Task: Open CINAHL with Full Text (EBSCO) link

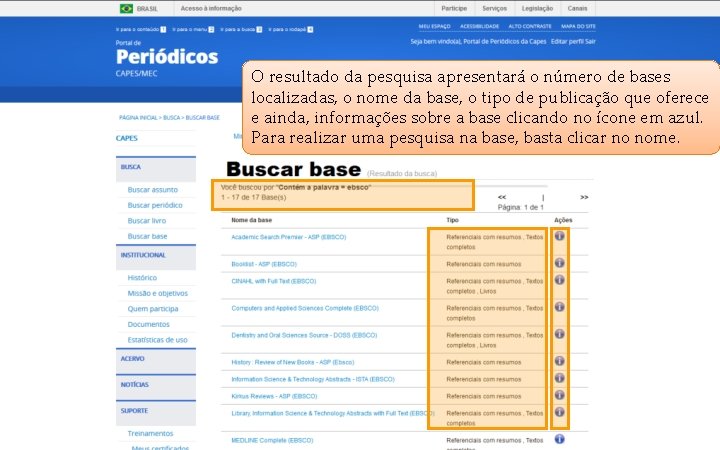Action: (274, 281)
